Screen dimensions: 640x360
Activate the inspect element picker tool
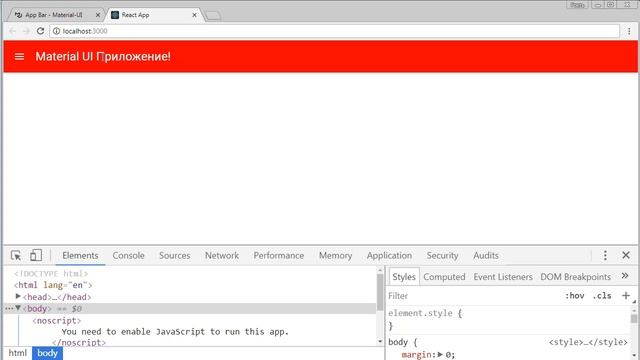point(16,256)
